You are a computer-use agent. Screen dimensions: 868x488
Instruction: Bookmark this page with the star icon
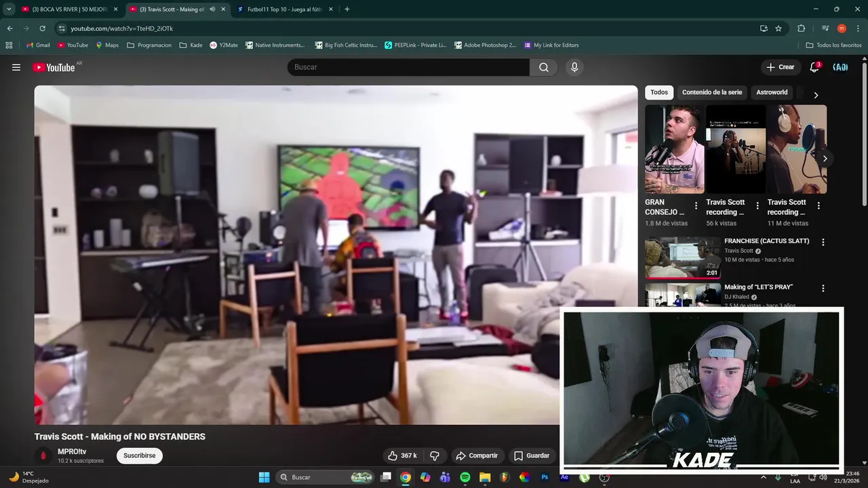point(778,28)
